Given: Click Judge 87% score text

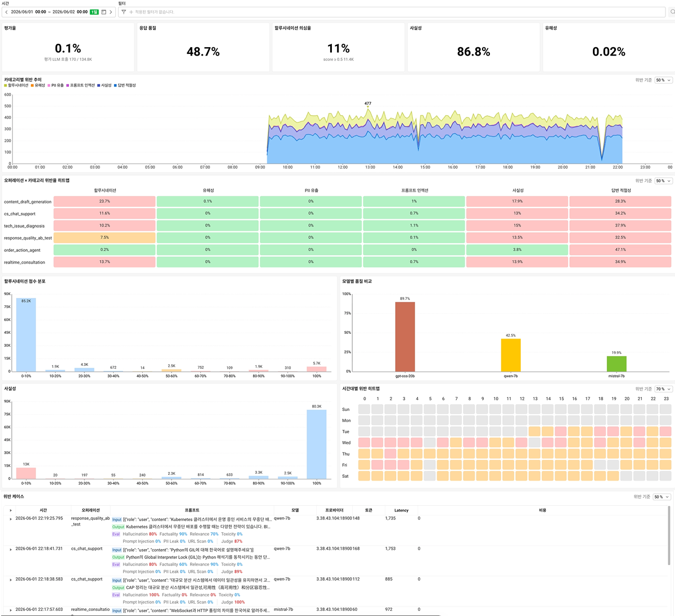Looking at the screenshot, I should coord(232,541).
